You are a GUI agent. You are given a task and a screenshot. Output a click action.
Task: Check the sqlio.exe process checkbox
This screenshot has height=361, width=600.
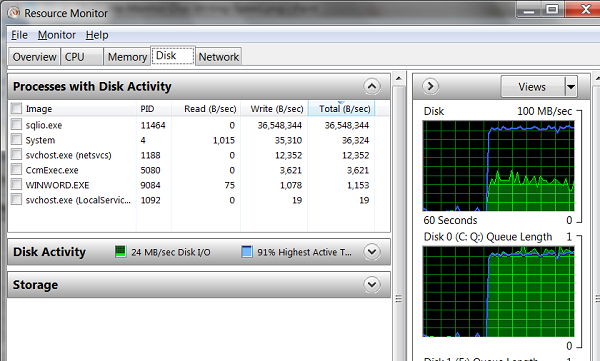coord(16,124)
